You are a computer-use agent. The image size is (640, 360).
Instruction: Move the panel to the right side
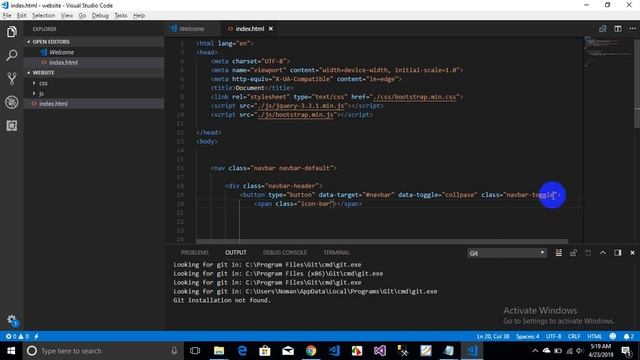(x=618, y=253)
